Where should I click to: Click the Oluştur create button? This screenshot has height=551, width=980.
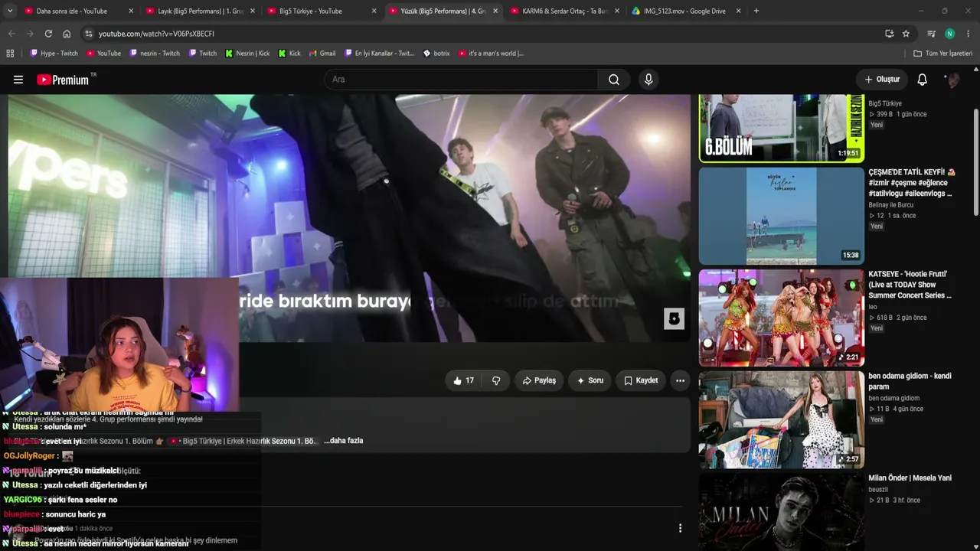[x=882, y=80]
